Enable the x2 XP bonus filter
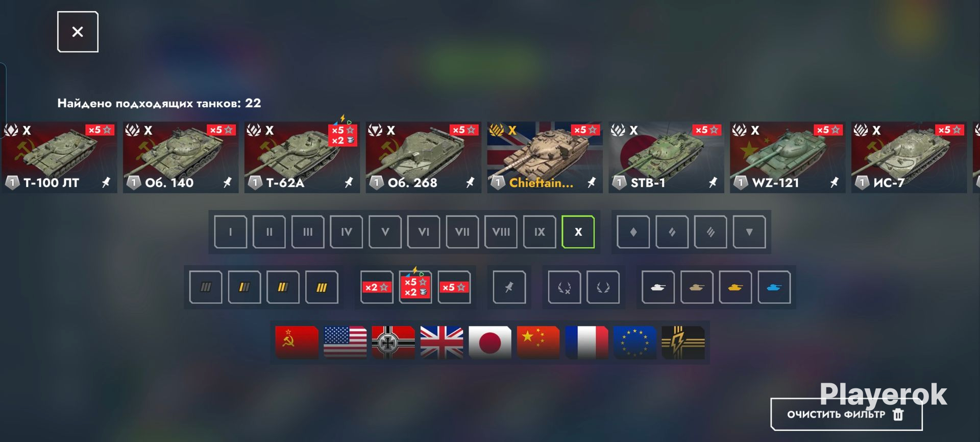This screenshot has height=442, width=980. 377,287
